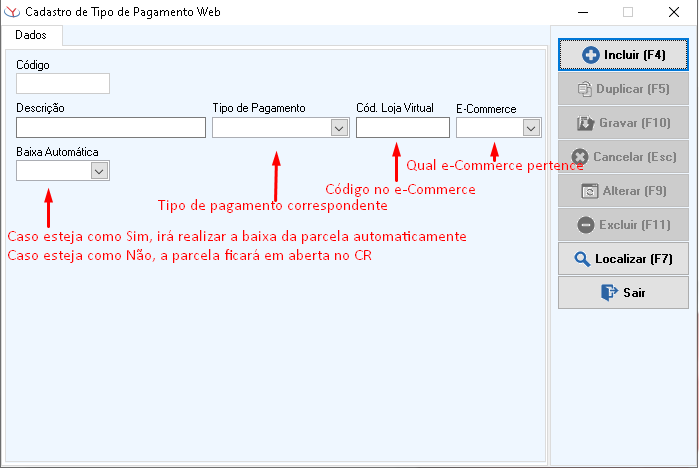Select the Dados tab
The image size is (699, 468).
pos(31,35)
